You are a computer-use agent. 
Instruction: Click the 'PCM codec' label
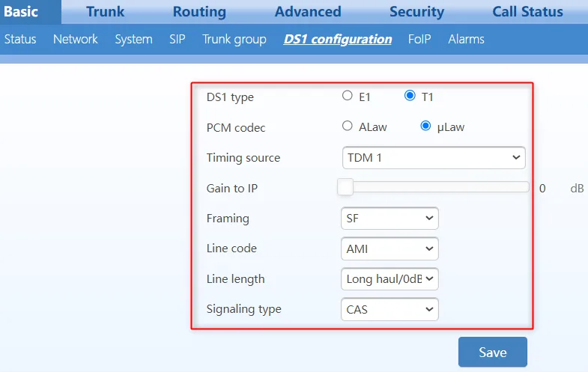(x=236, y=128)
